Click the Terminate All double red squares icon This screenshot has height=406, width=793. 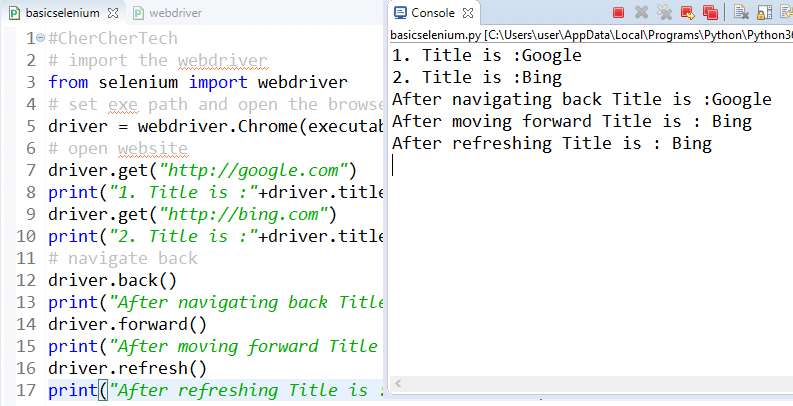point(711,13)
